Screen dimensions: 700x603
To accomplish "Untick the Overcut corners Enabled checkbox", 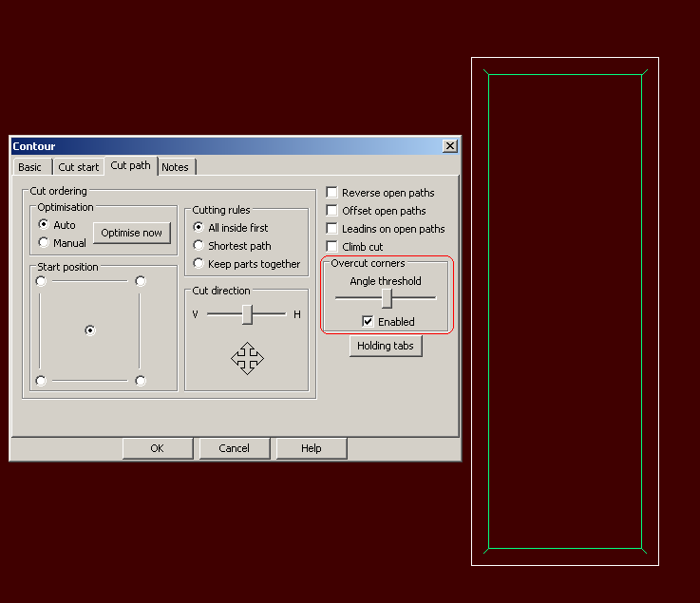I will (368, 321).
